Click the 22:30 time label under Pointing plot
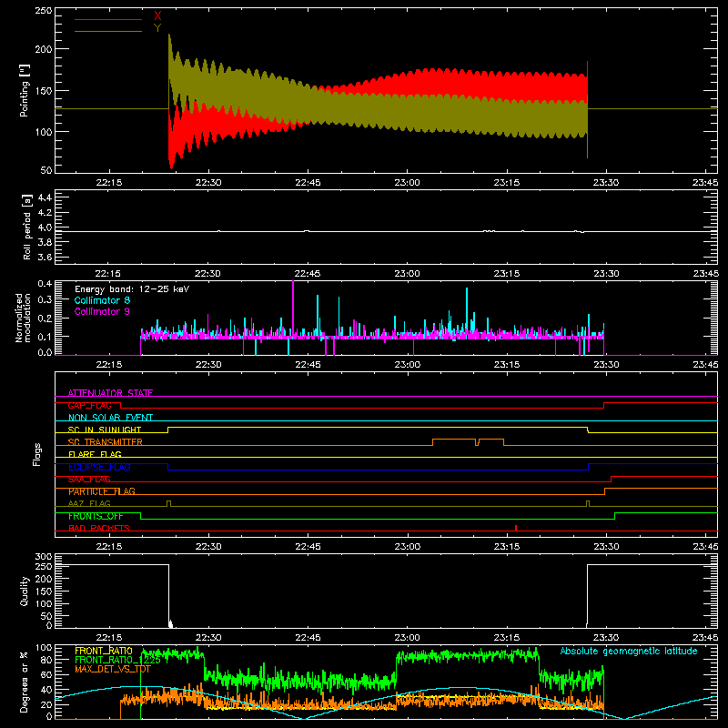728x728 pixels. click(x=208, y=183)
